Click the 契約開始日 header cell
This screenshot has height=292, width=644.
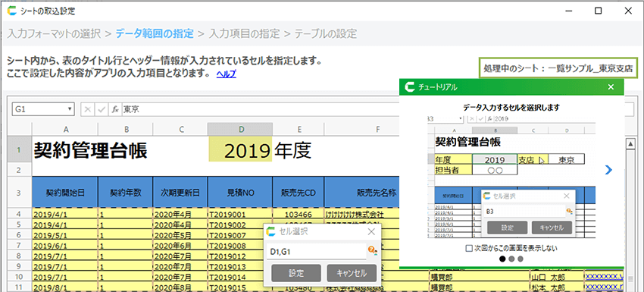pyautogui.click(x=65, y=193)
